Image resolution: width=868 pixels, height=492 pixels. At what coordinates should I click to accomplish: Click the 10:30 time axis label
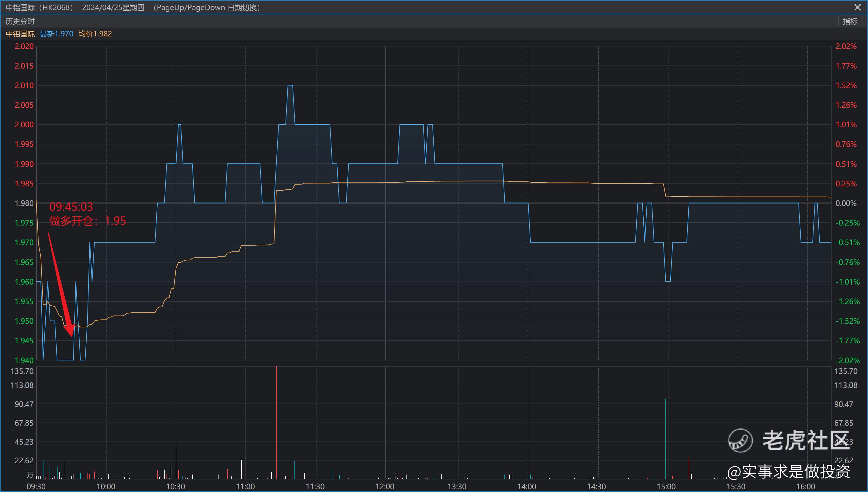(x=176, y=486)
